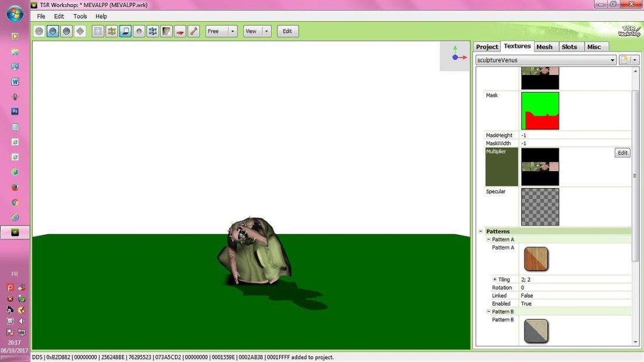Screen dimensions: 644x362
Task: Collapse the Patterns section
Action: 481,231
